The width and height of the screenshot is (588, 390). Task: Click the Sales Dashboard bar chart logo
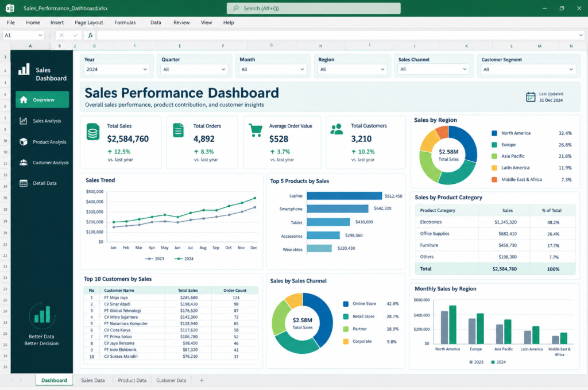pos(24,69)
